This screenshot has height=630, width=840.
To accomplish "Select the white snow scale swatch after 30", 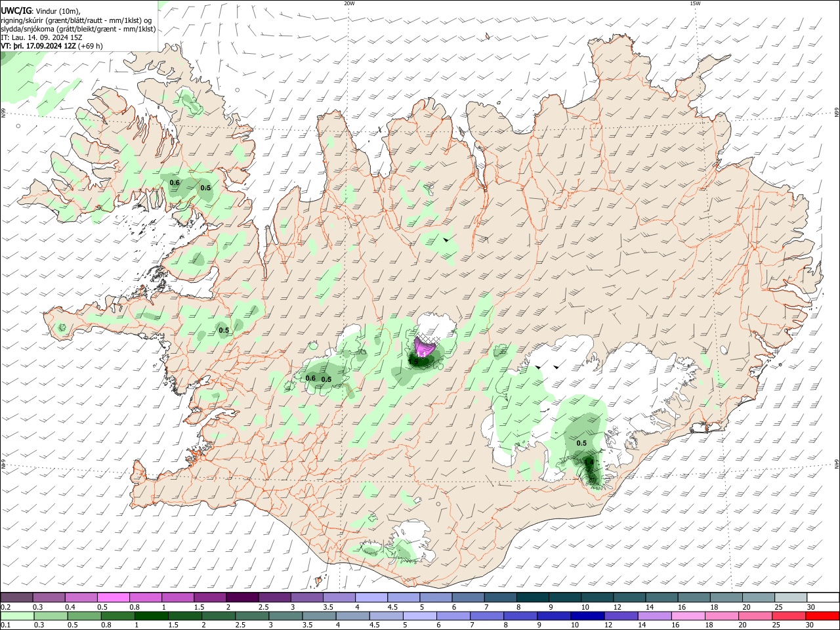I will (x=824, y=597).
